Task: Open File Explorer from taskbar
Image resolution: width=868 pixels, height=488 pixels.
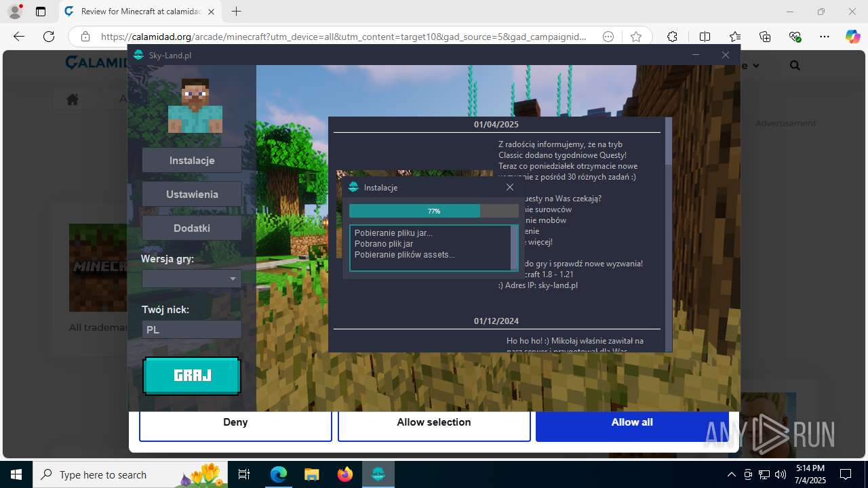Action: 311,474
